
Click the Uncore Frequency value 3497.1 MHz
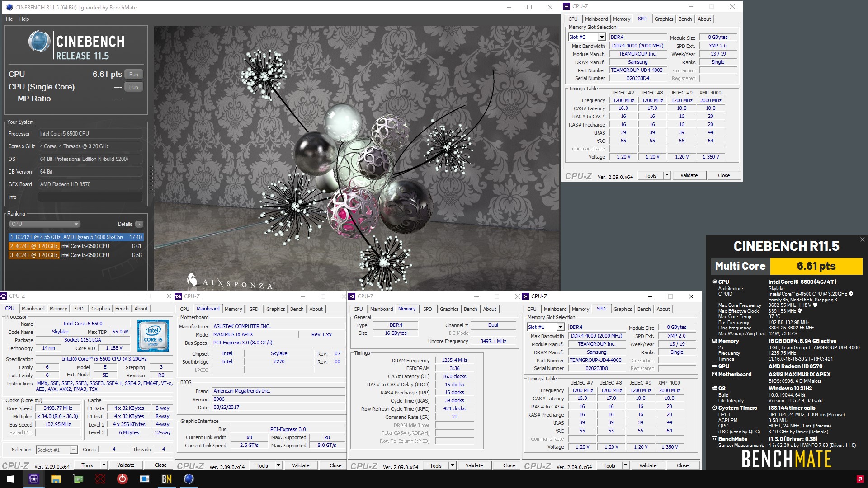493,341
